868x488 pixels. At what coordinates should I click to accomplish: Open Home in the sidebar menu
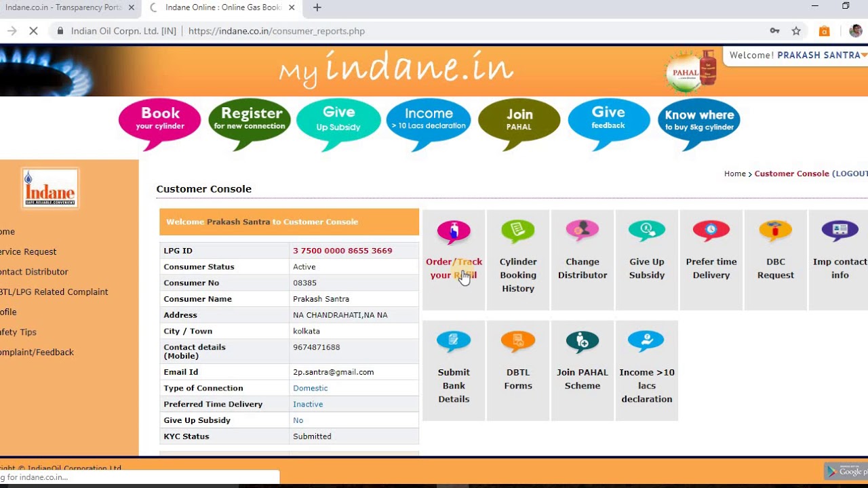click(x=7, y=232)
